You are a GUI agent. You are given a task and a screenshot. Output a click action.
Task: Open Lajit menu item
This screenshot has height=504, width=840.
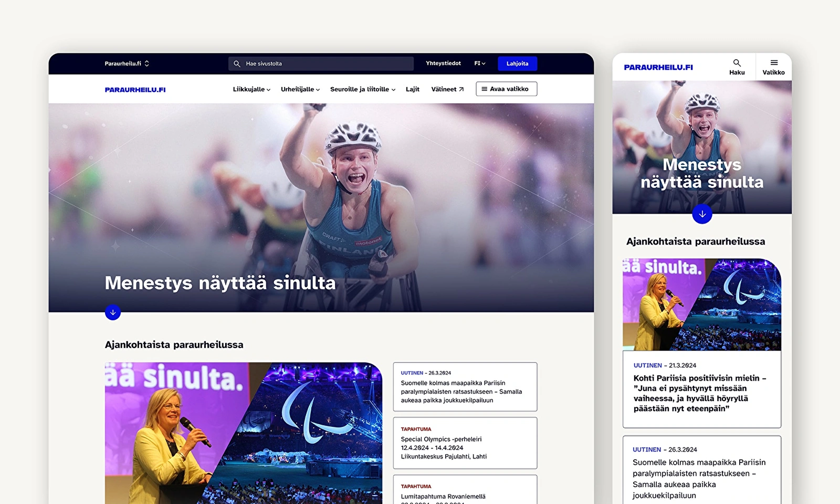pyautogui.click(x=413, y=89)
